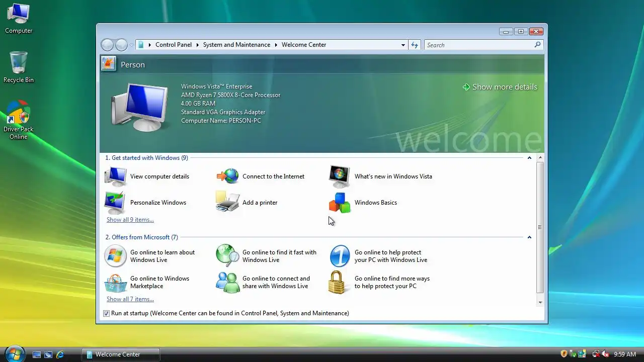Open recent pages dropdown beside navigation buttons
This screenshot has height=362, width=644.
point(131,45)
